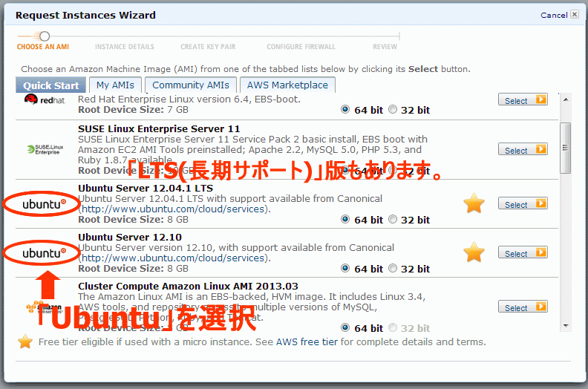This screenshot has height=389, width=588.
Task: Switch to the Quick Start tab
Action: coord(50,85)
